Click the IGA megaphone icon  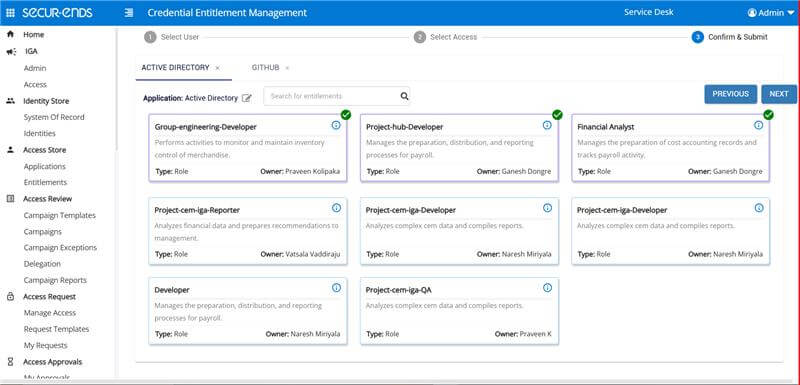11,52
